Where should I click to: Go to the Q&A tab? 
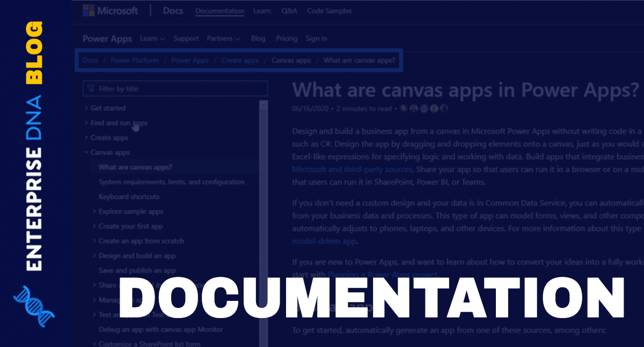[x=290, y=11]
